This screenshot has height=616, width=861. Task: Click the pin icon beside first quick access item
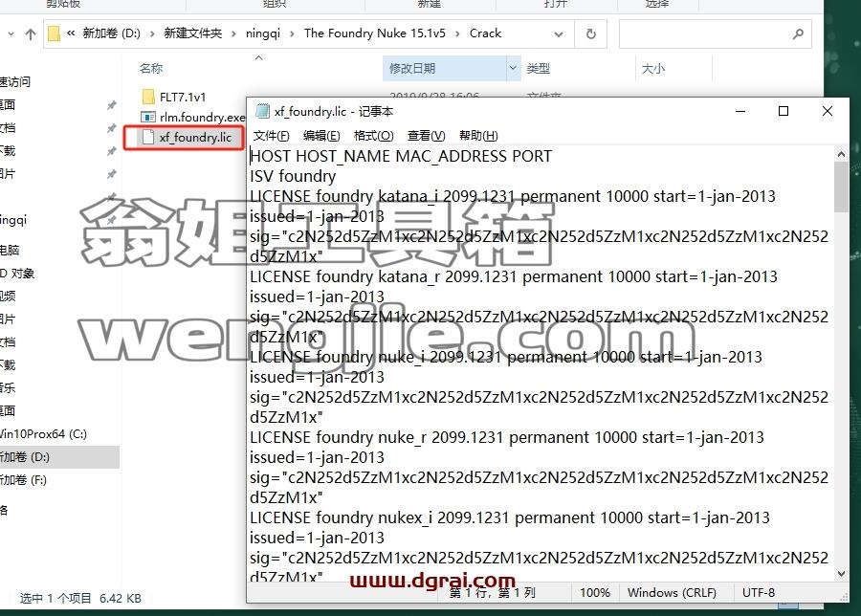coord(112,105)
